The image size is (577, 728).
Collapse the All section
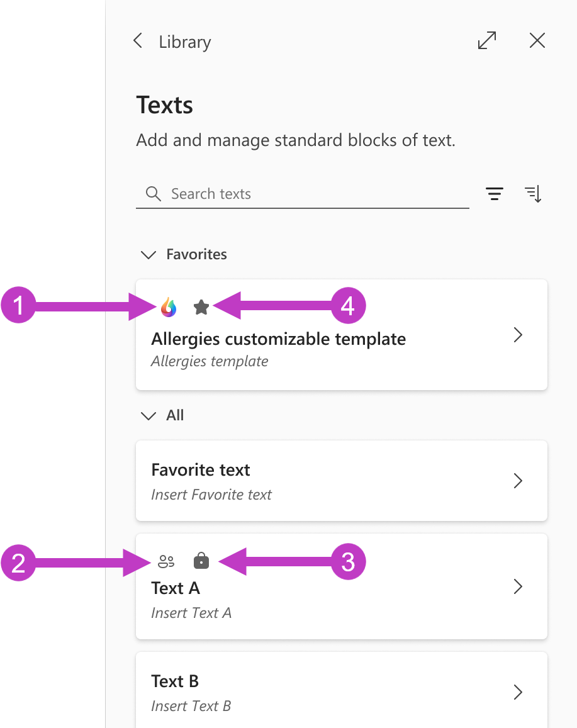point(148,416)
